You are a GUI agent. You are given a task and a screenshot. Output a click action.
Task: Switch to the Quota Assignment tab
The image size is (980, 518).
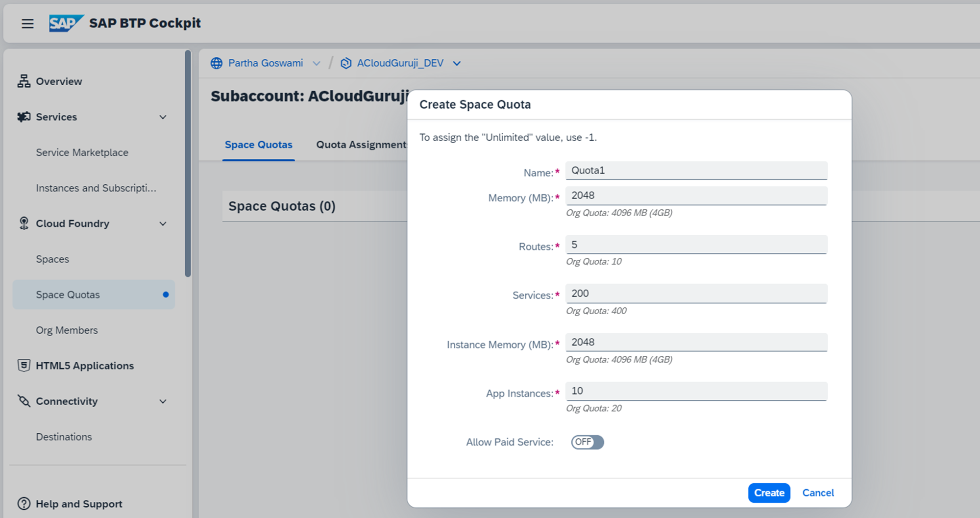(x=361, y=145)
